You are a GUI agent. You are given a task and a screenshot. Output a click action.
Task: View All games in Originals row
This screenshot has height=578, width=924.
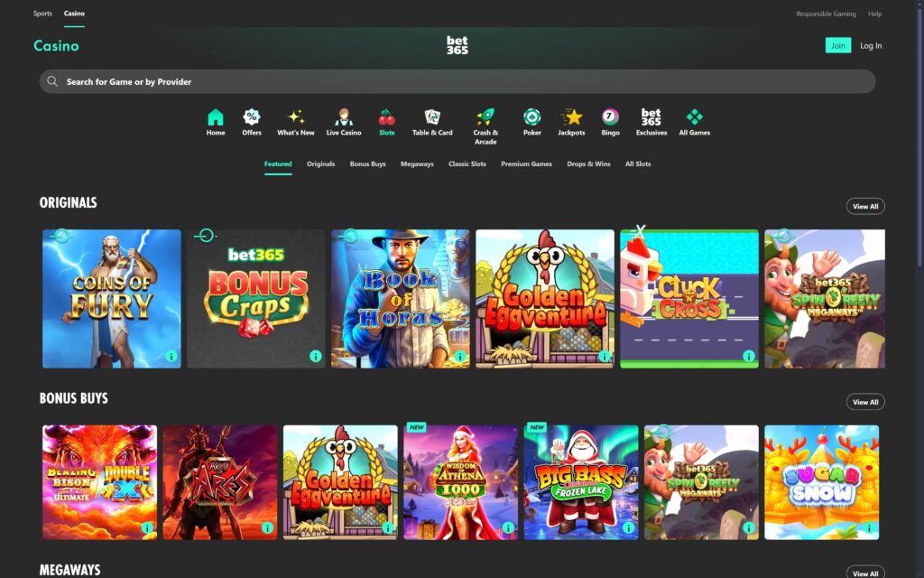pos(864,206)
